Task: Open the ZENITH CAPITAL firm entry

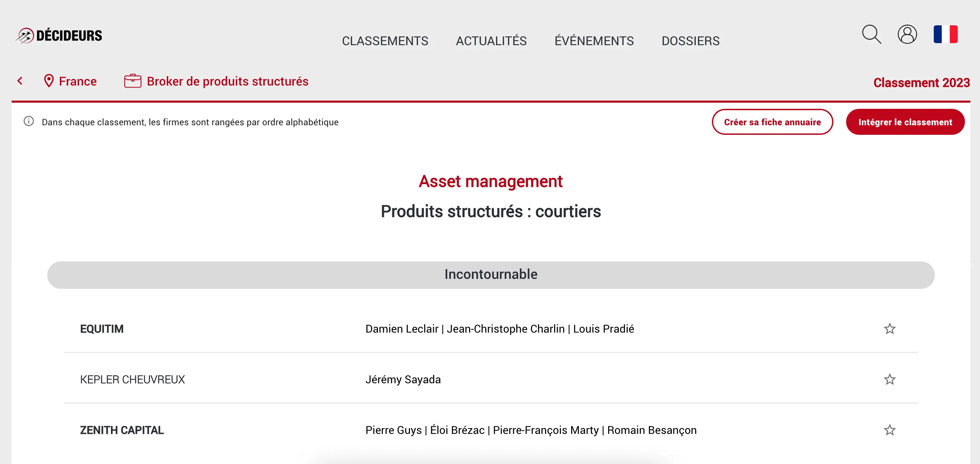Action: tap(122, 430)
